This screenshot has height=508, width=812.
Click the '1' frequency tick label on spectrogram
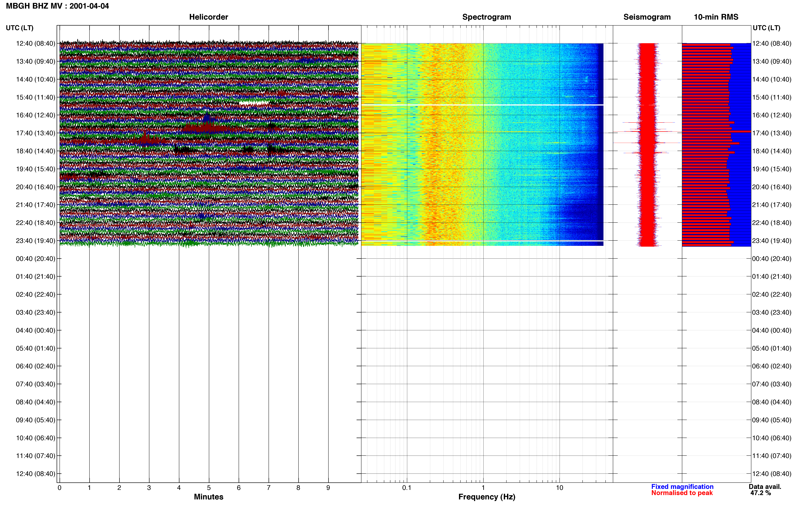tap(483, 487)
